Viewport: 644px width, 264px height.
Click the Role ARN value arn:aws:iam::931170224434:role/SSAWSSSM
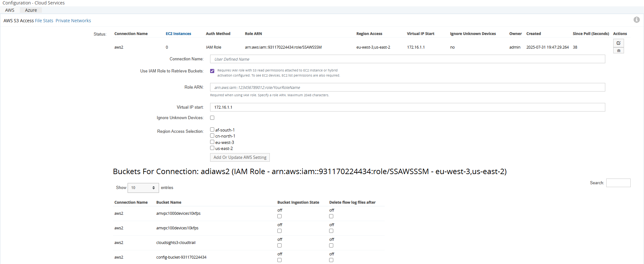pyautogui.click(x=283, y=47)
